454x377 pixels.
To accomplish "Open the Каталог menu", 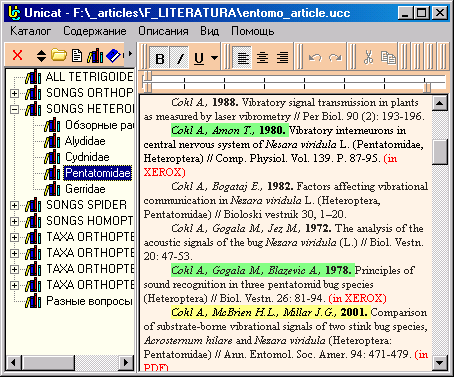I will pos(31,31).
